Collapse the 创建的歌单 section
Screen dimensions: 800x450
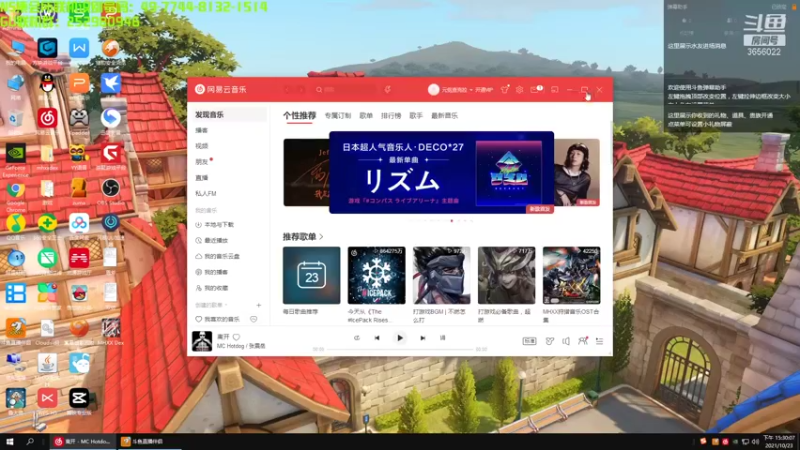click(x=211, y=305)
